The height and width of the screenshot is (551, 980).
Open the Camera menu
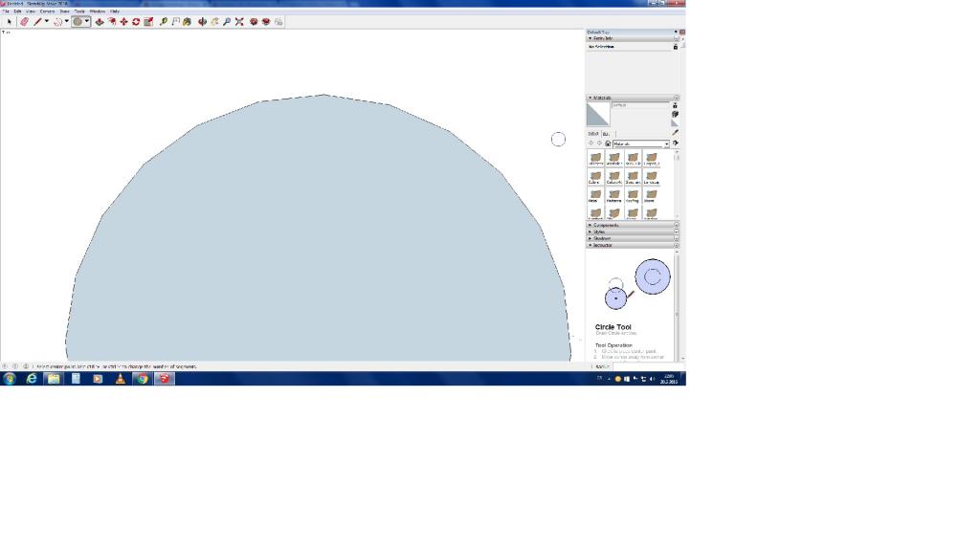[47, 11]
